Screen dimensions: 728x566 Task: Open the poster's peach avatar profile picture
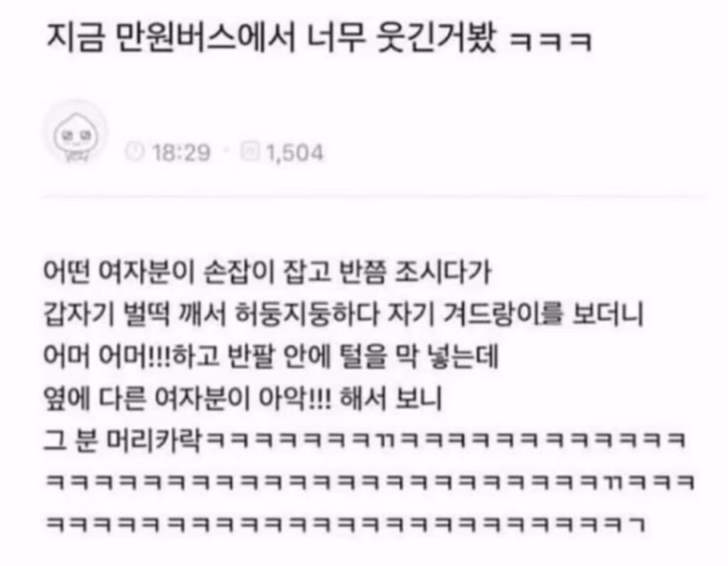point(75,133)
